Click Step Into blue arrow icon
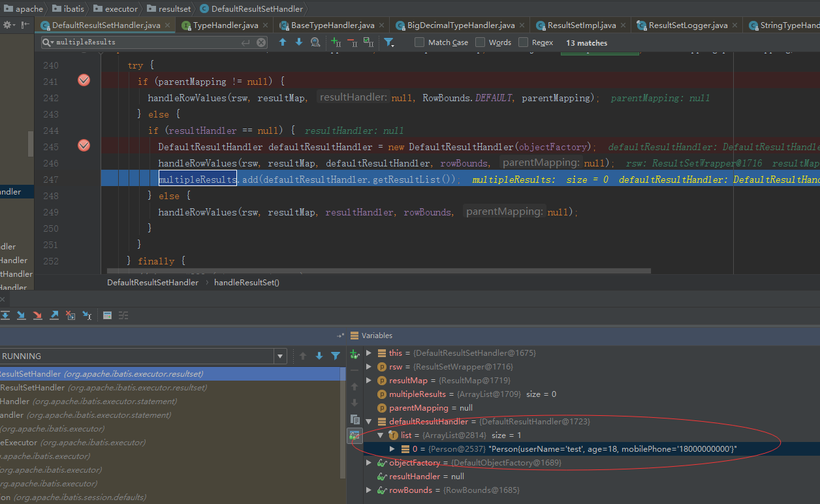Screen dimensions: 820x504 [21, 315]
